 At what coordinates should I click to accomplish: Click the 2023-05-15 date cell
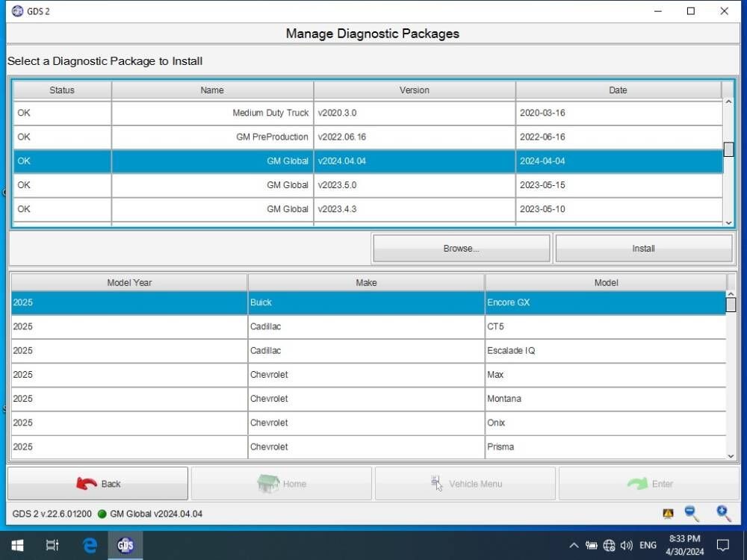[619, 184]
